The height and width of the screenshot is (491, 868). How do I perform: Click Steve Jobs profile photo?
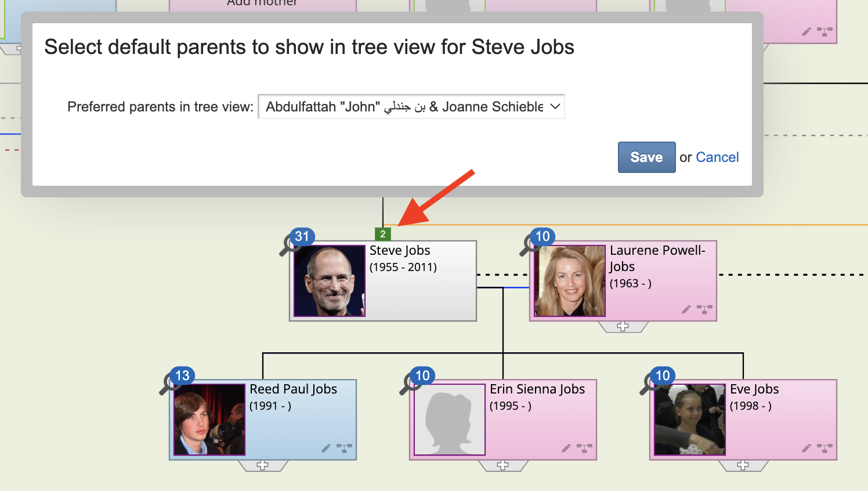click(x=330, y=281)
